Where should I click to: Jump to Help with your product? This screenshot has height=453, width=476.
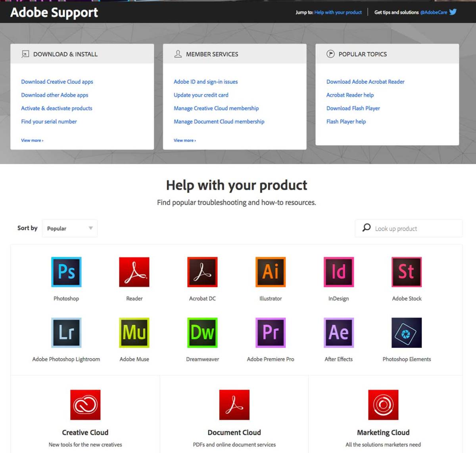coord(338,12)
